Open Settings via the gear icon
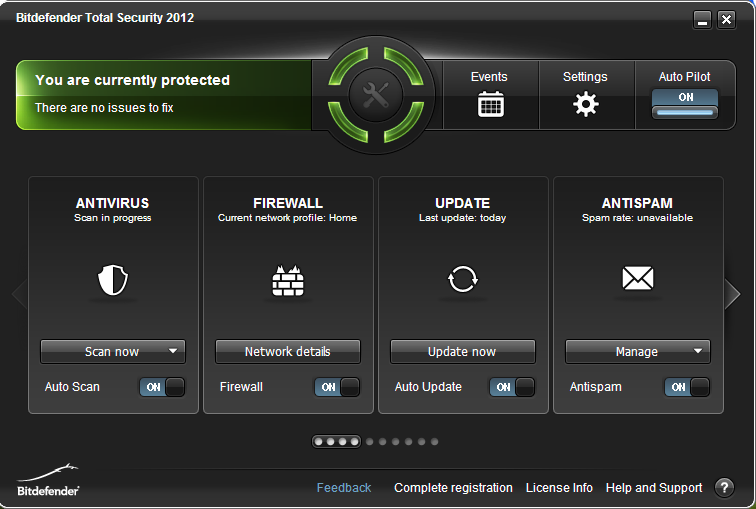Image resolution: width=756 pixels, height=509 pixels. [586, 104]
